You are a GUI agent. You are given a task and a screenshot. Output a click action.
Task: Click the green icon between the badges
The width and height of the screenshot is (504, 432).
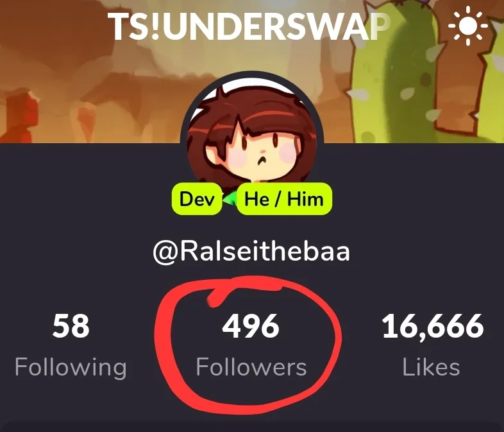pyautogui.click(x=229, y=199)
